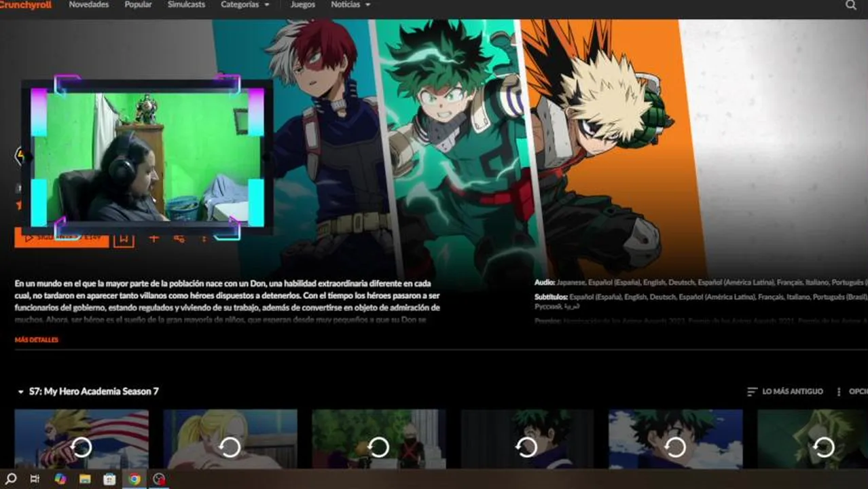This screenshot has height=489, width=868.
Task: Expand MÁS DETALLES link
Action: (37, 340)
